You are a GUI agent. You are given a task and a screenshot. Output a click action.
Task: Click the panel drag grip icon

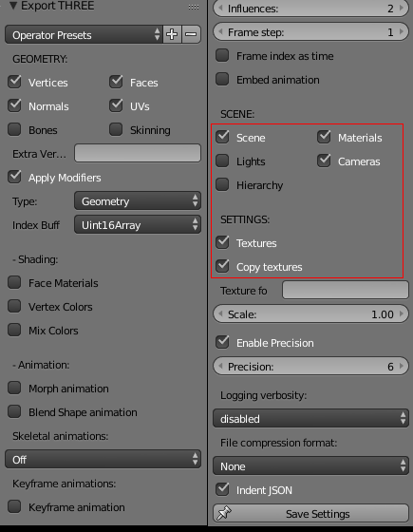(x=194, y=7)
